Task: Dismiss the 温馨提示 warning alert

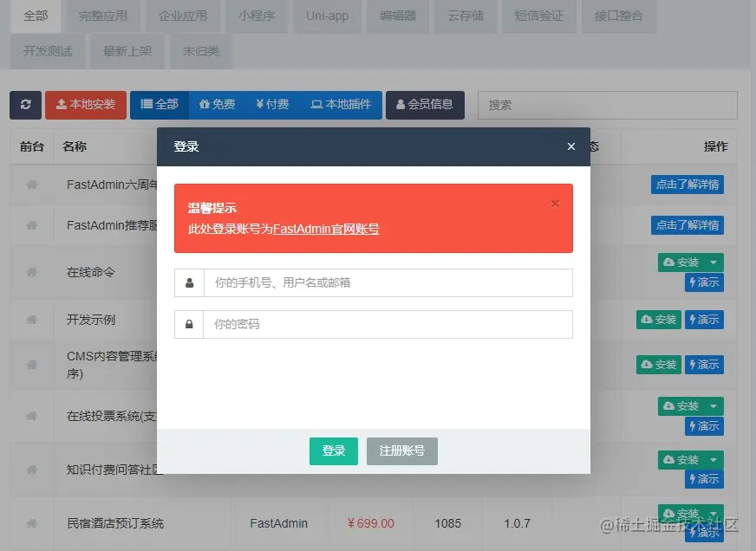Action: [555, 203]
